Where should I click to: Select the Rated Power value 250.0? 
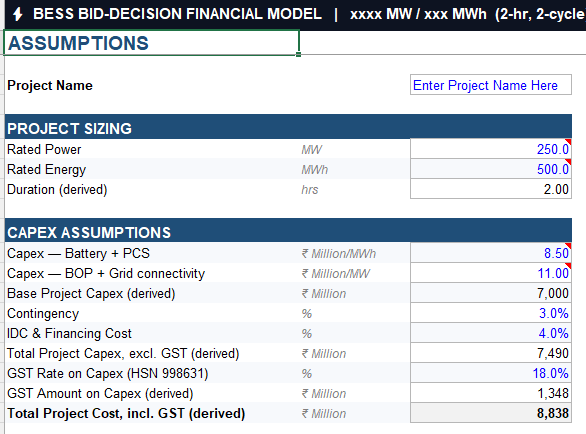(x=491, y=149)
